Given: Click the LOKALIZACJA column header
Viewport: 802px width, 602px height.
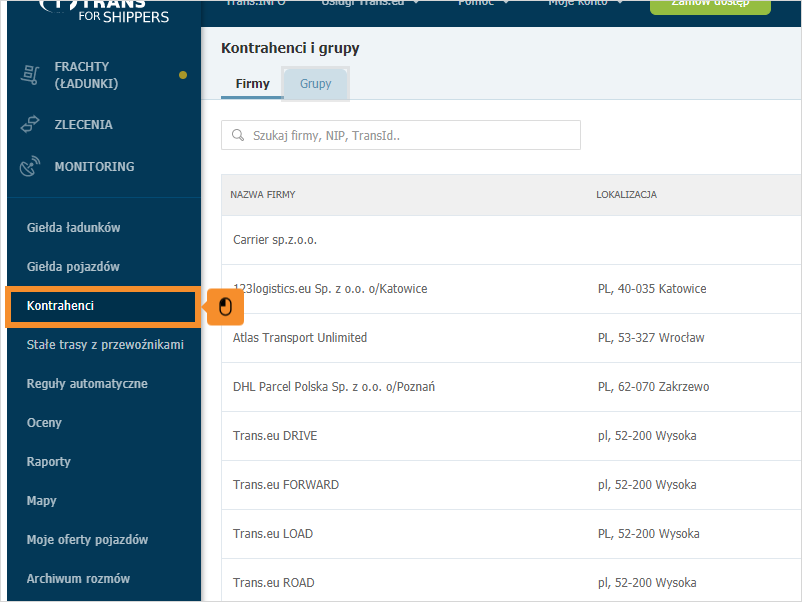Looking at the screenshot, I should point(626,194).
